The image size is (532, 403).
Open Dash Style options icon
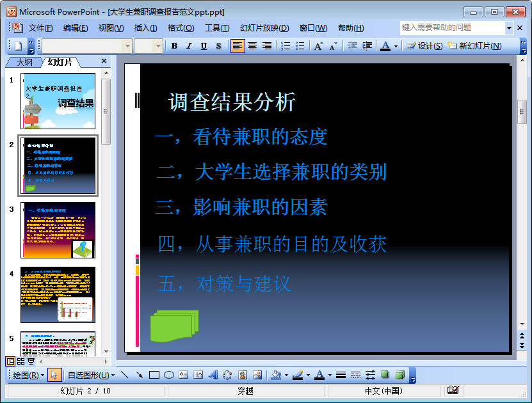click(355, 375)
